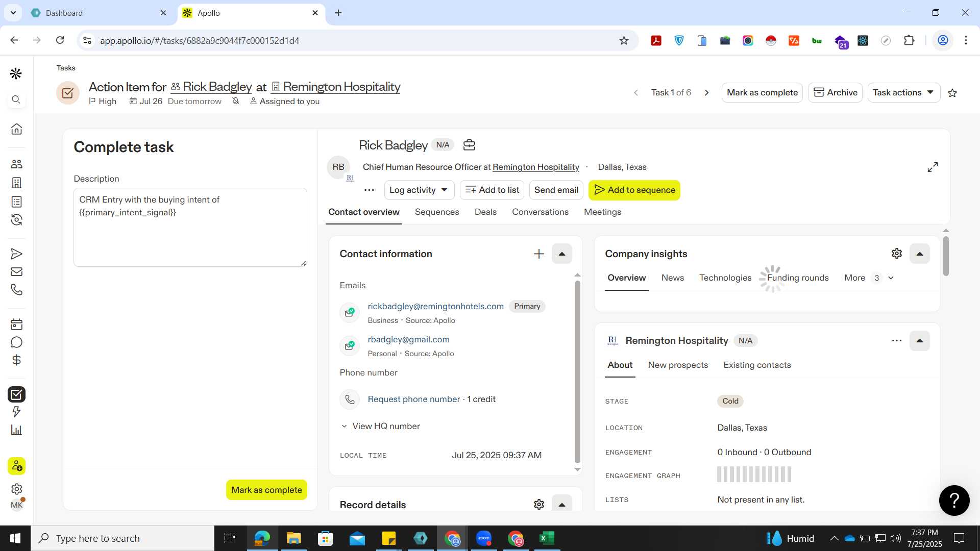Open the News insights tab
This screenshot has height=551, width=980.
(x=672, y=278)
